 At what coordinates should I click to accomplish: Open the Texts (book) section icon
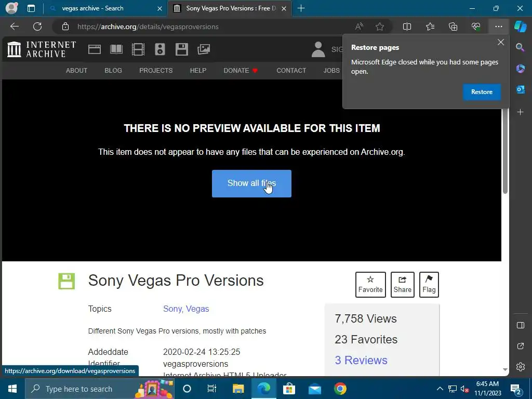tap(116, 49)
